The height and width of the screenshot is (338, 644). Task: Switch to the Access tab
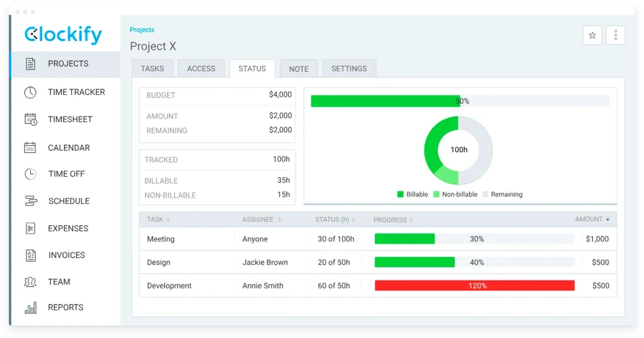coord(201,69)
